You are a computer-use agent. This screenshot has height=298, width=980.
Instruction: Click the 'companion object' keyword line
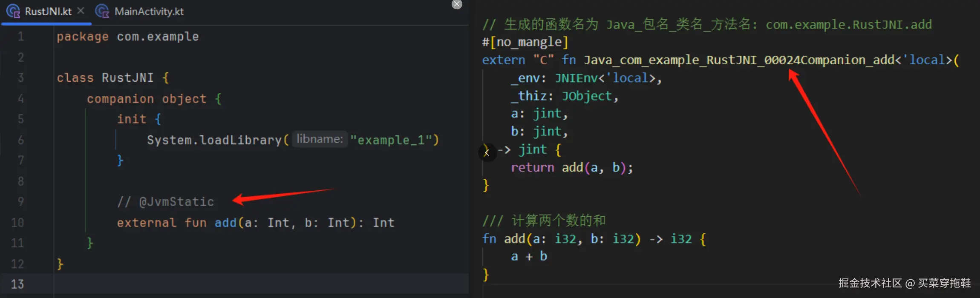pyautogui.click(x=147, y=99)
